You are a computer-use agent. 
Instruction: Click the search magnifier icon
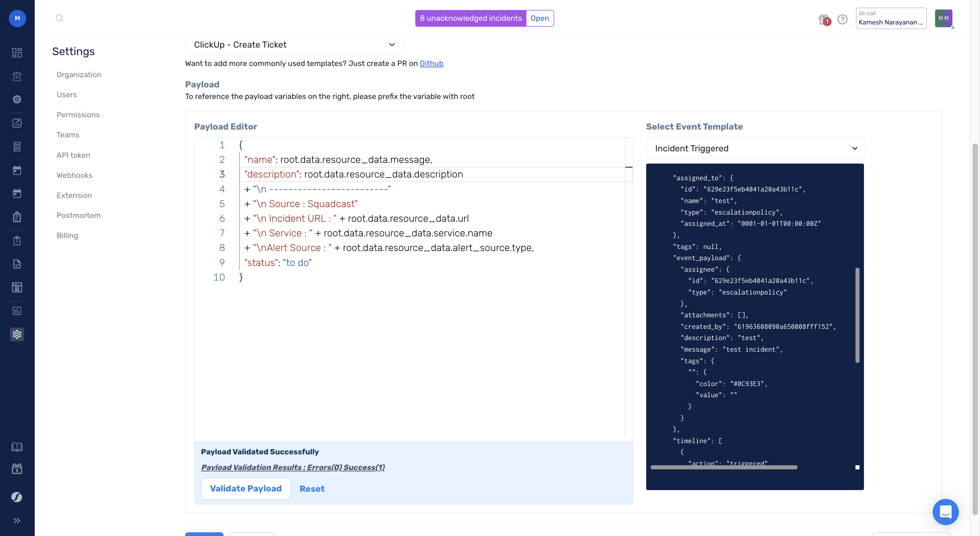[59, 18]
